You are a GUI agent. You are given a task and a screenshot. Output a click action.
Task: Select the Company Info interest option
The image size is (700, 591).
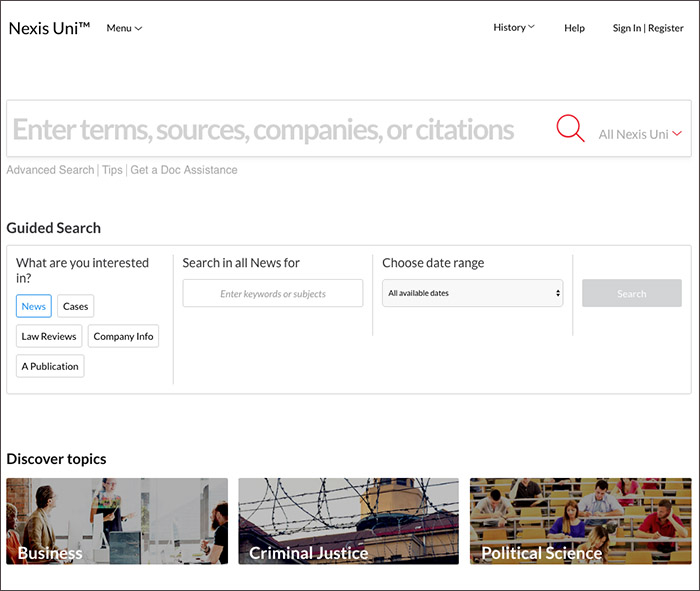pos(123,336)
